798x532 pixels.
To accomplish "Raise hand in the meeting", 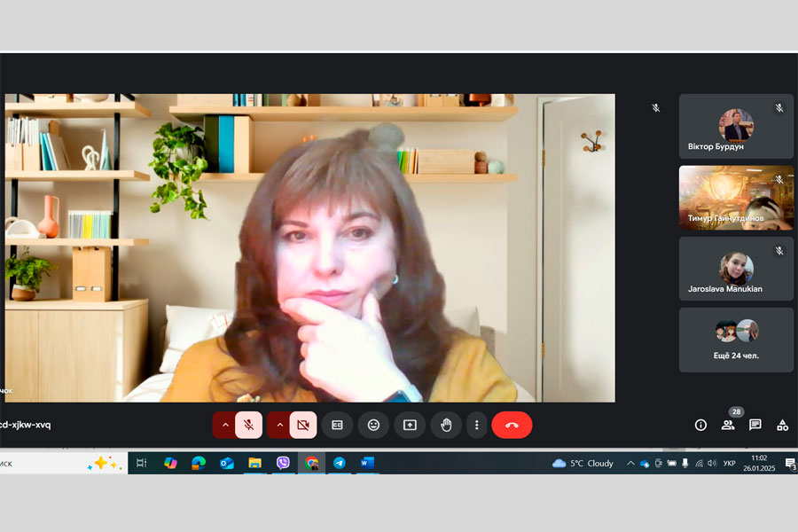I will click(x=446, y=425).
